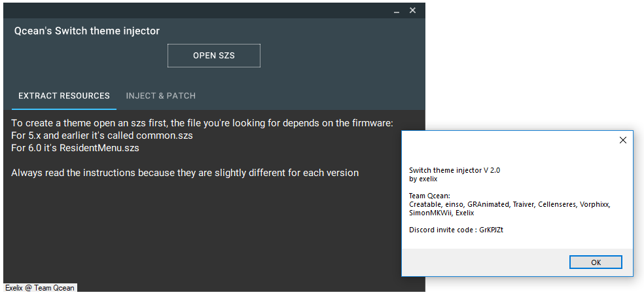The image size is (644, 303).
Task: Close the theme injector main window
Action: click(x=413, y=10)
